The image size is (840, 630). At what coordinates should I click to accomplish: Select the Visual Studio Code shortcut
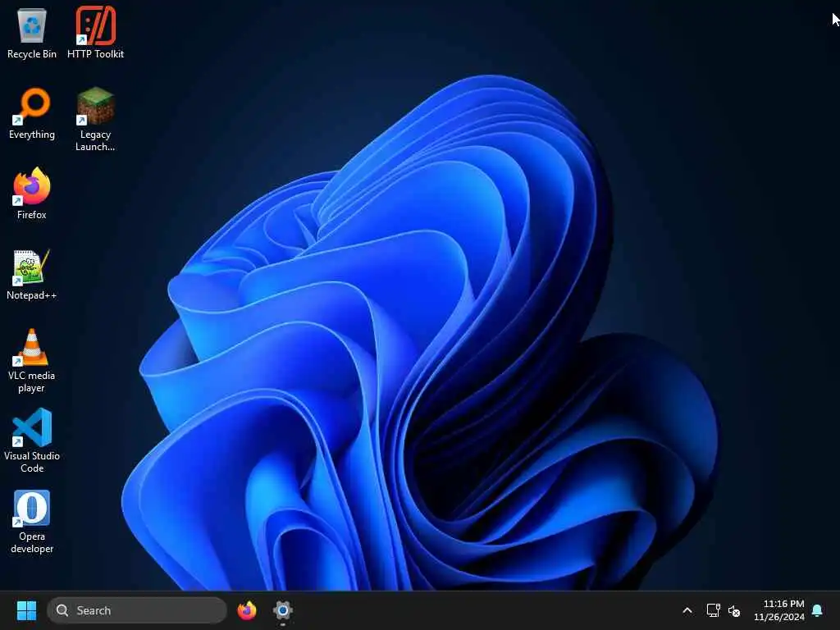point(32,441)
